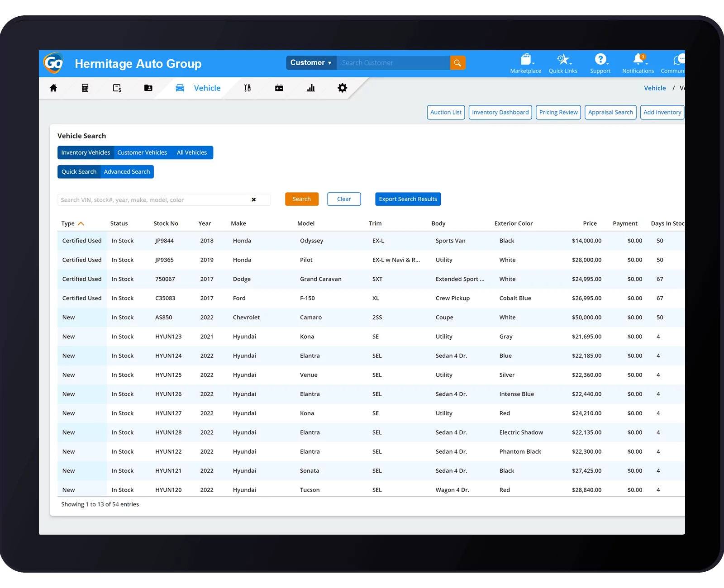Clear vehicle search field with X icon

pos(254,199)
